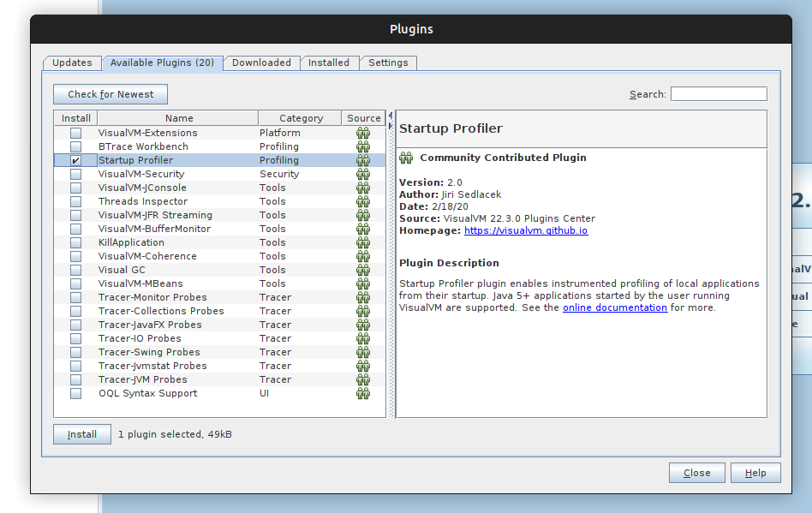Screen dimensions: 812x513
Task: Click the KillApplication source icon
Action: (x=363, y=242)
